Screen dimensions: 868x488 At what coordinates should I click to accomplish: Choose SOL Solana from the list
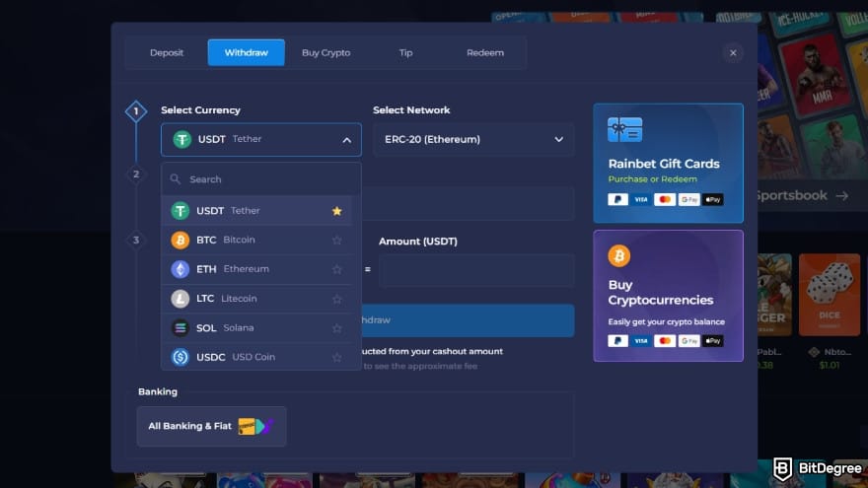click(256, 328)
